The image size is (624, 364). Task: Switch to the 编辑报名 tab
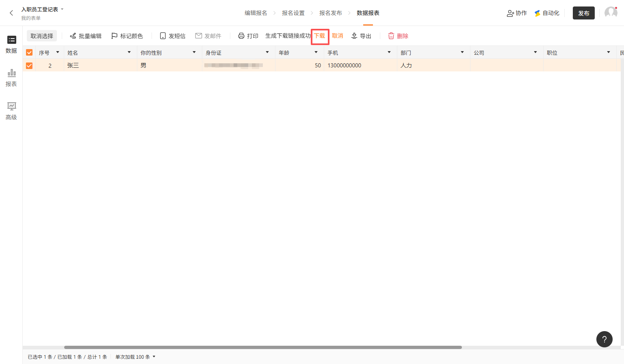256,13
